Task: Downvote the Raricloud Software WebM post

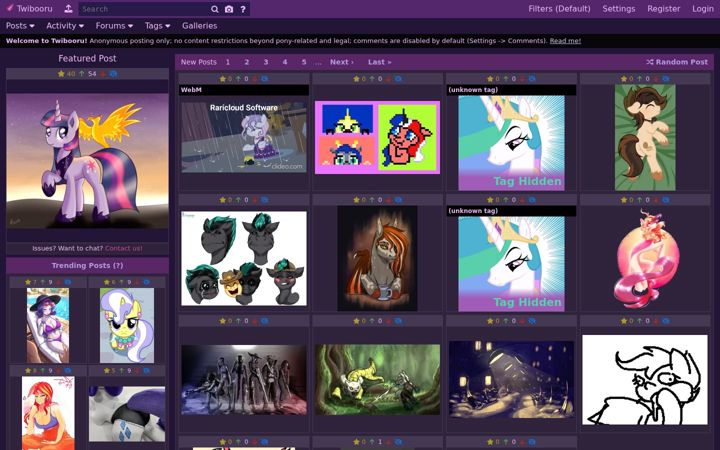Action: 254,79
